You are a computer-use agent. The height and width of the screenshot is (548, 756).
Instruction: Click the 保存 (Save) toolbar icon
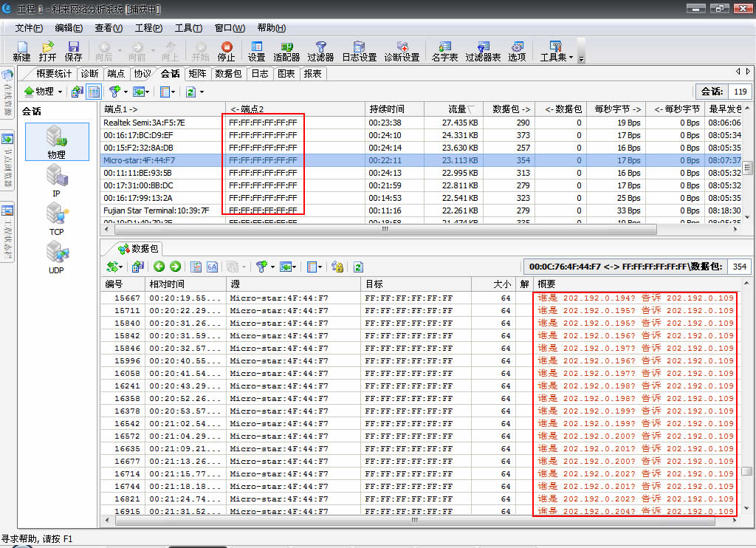74,51
